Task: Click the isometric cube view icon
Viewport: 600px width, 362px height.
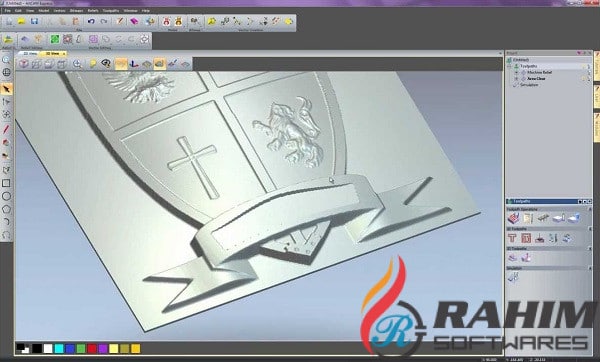Action: [24, 64]
